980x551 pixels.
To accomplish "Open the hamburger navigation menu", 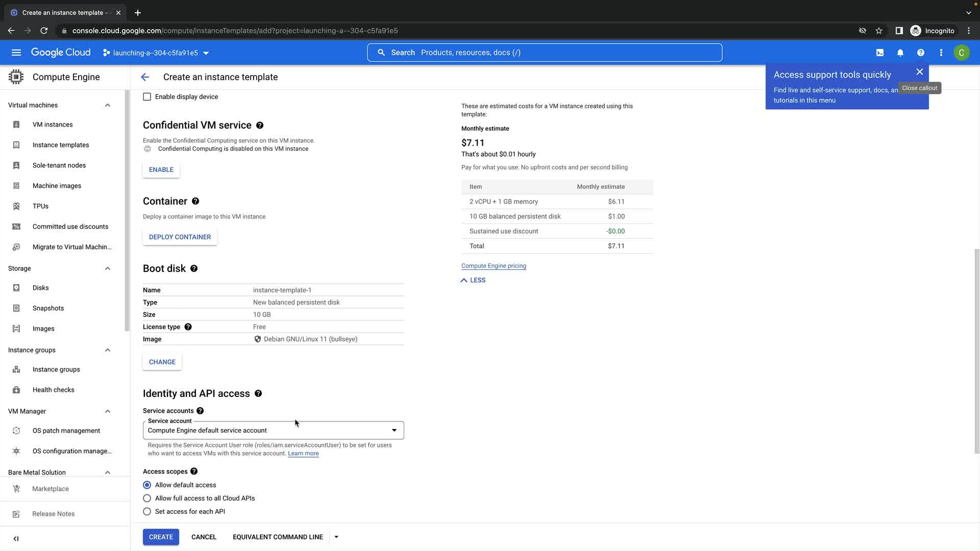I will [16, 53].
